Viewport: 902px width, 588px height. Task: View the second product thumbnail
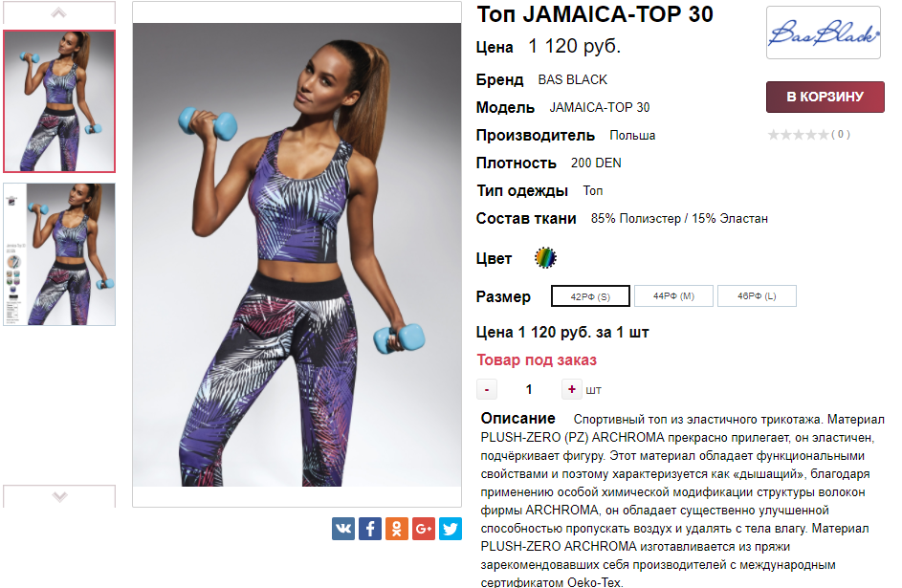pyautogui.click(x=59, y=254)
